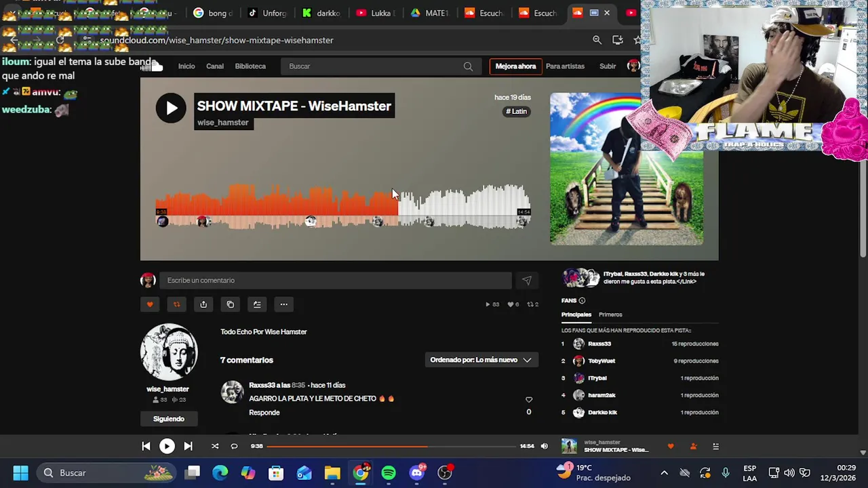Switch to the 'MATE' Google Drive browser tab
This screenshot has height=488, width=868.
(429, 13)
